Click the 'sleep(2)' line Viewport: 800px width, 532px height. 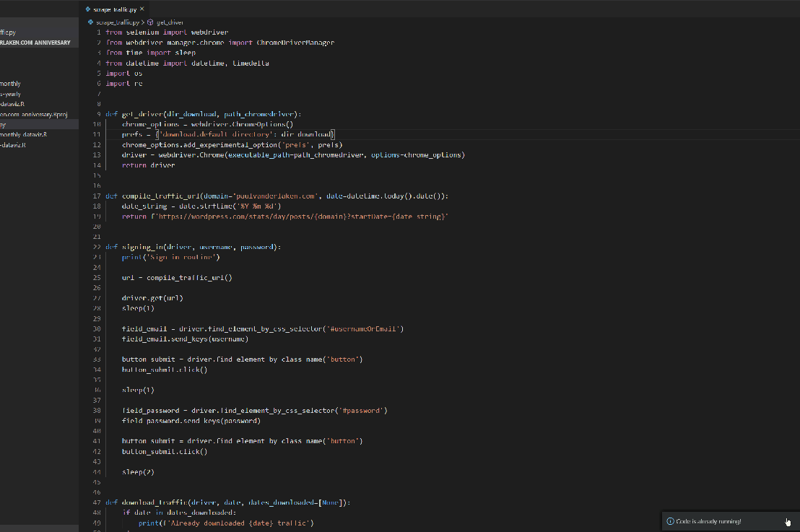[x=138, y=472]
